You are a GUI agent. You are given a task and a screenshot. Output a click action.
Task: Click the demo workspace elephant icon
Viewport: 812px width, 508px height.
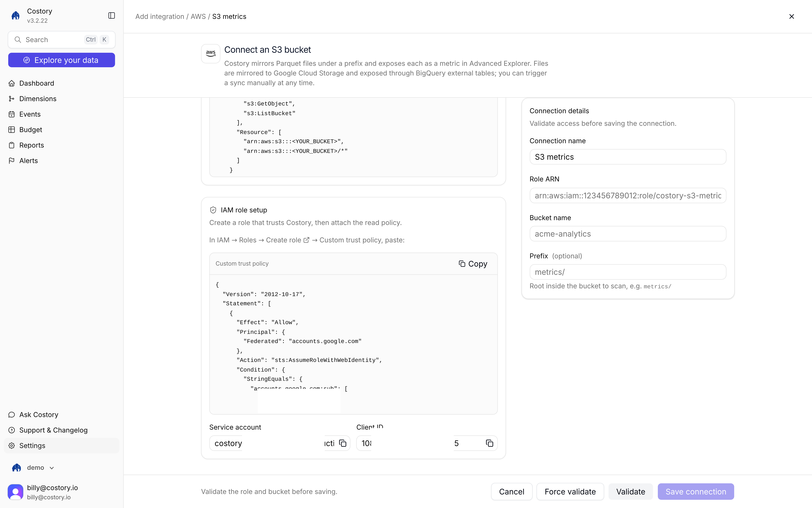(16, 468)
